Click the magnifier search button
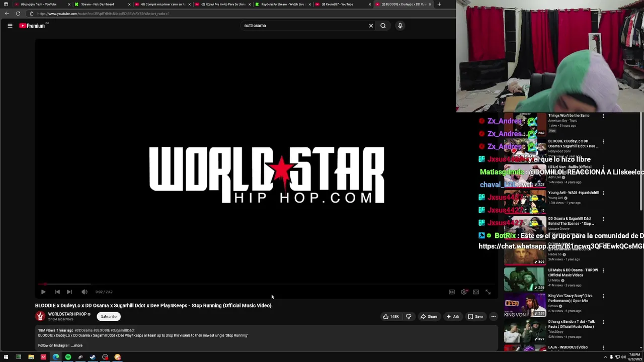Screen dimensions: 644x362 [383, 26]
